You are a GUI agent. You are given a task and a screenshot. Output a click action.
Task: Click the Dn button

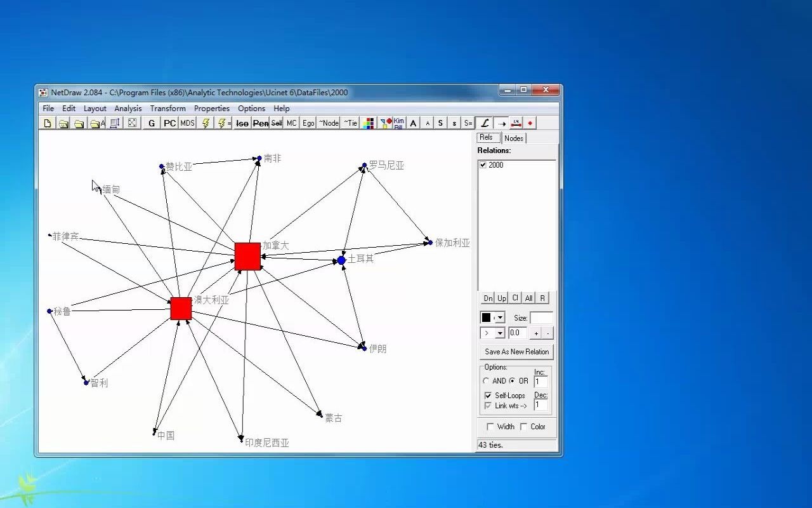488,298
